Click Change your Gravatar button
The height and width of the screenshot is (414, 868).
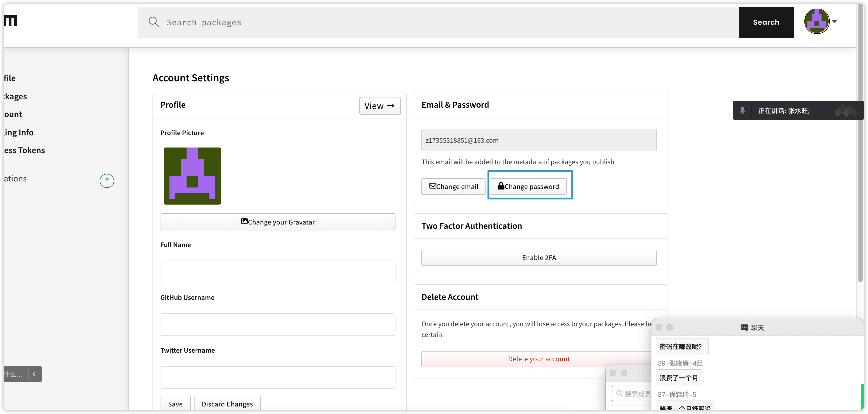(278, 222)
